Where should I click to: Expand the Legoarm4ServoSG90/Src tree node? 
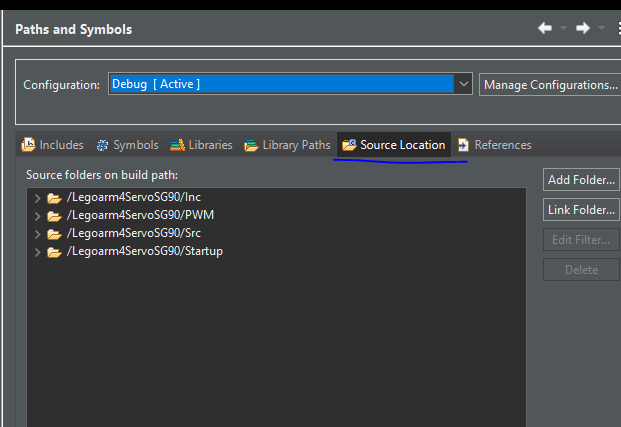(37, 234)
